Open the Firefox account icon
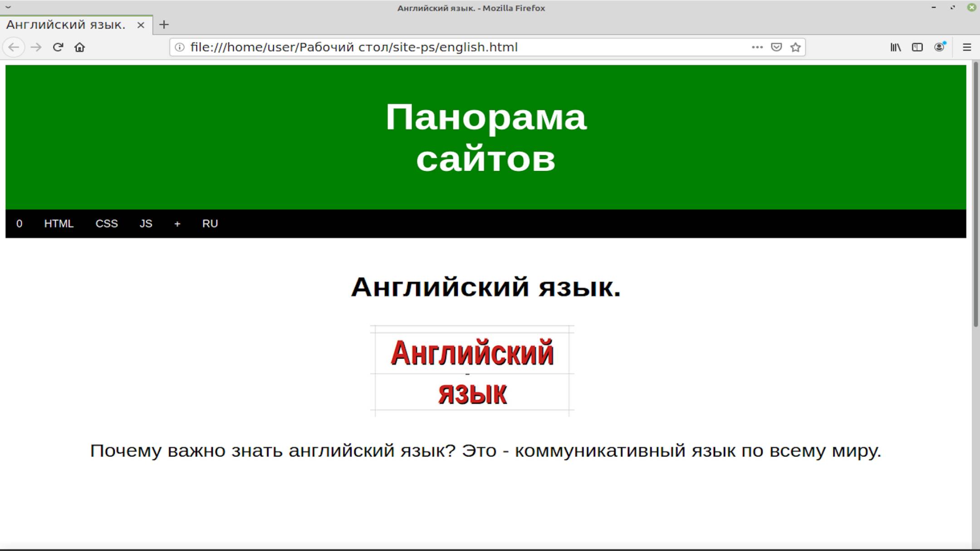The width and height of the screenshot is (980, 551). click(940, 47)
